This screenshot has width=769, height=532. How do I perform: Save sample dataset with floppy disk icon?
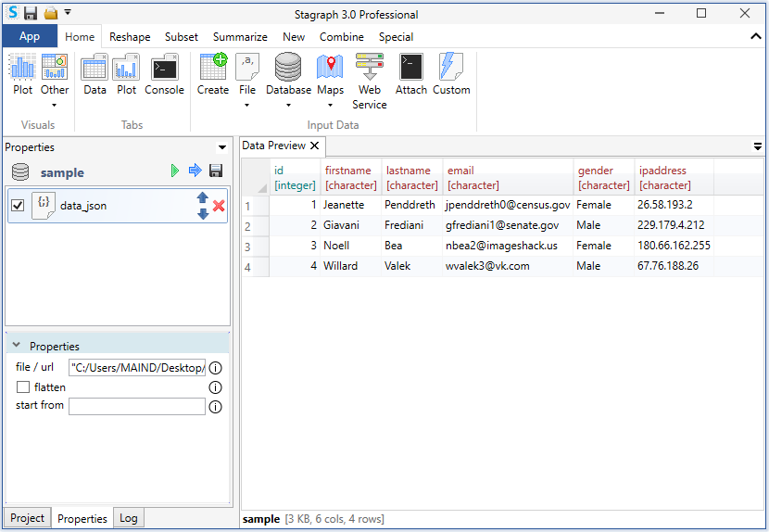pyautogui.click(x=216, y=171)
